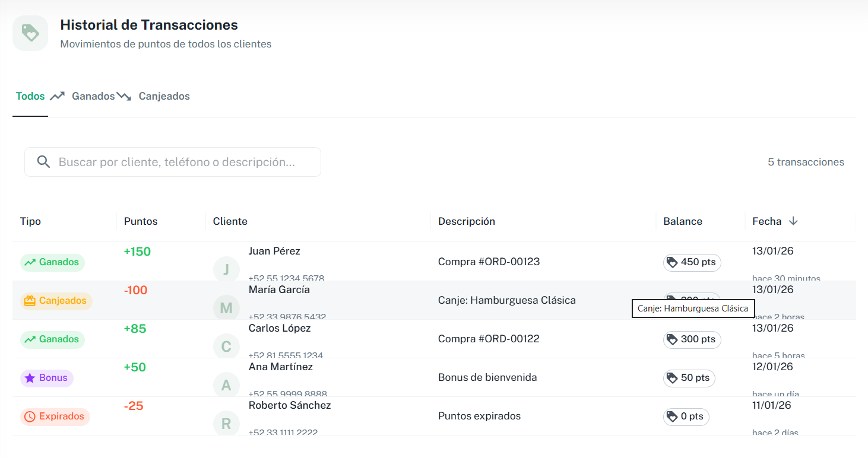Click the tag icon inside the 0 pts pill
This screenshot has width=868, height=458.
[671, 416]
